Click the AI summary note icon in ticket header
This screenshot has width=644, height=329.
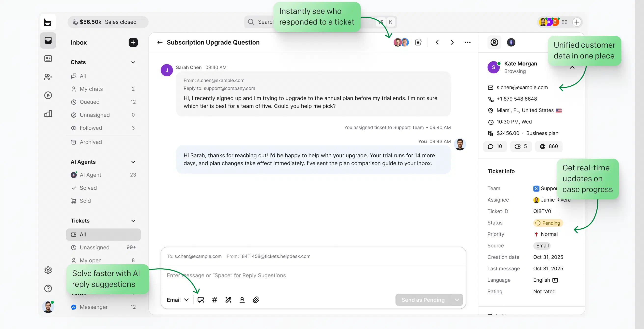[418, 42]
